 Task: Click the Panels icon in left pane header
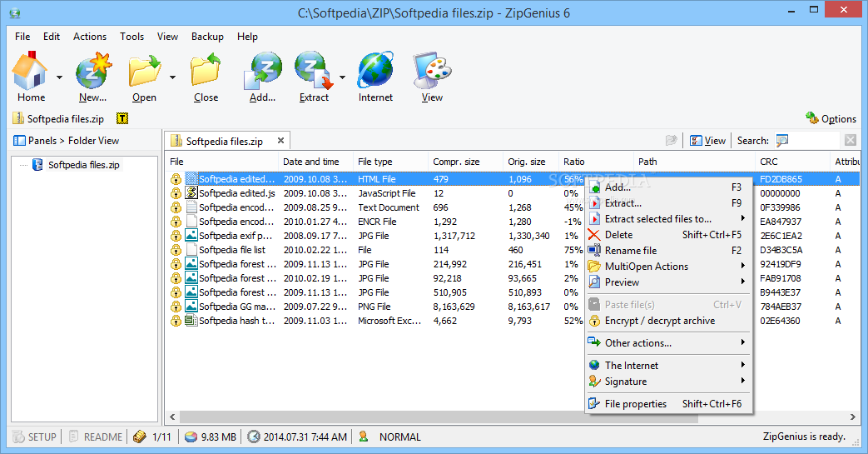pyautogui.click(x=19, y=141)
